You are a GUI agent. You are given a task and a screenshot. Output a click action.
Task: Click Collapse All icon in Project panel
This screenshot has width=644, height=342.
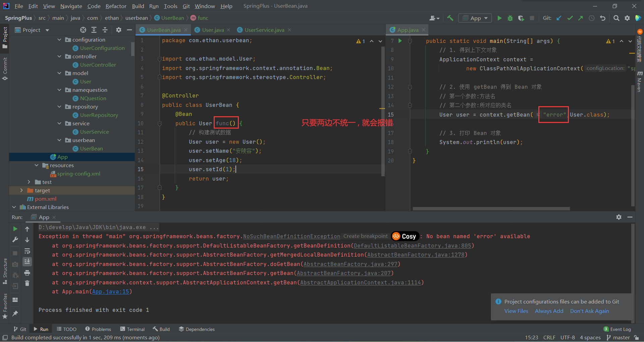(105, 30)
